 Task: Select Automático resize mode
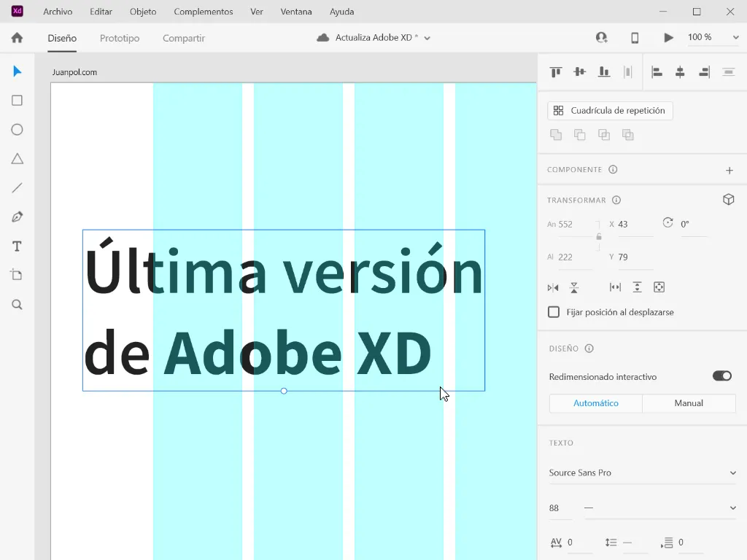pyautogui.click(x=596, y=403)
